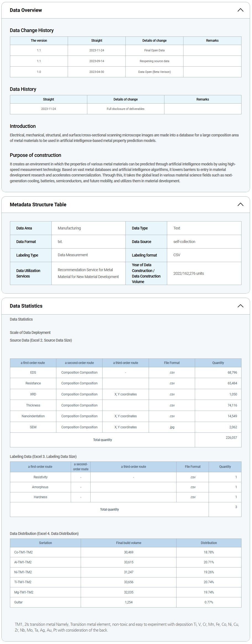252x644 pixels.
Task: Select the 2022/162,276 units value
Action: 188,273
